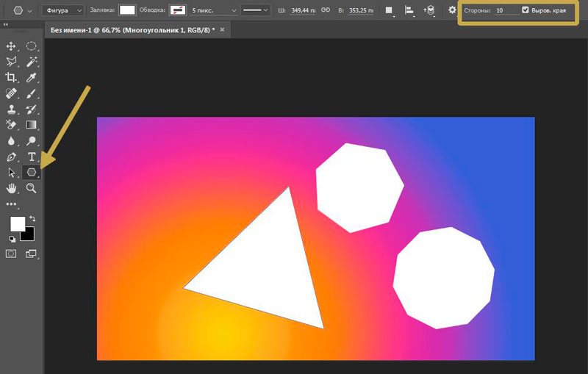Click the height В field

(361, 10)
